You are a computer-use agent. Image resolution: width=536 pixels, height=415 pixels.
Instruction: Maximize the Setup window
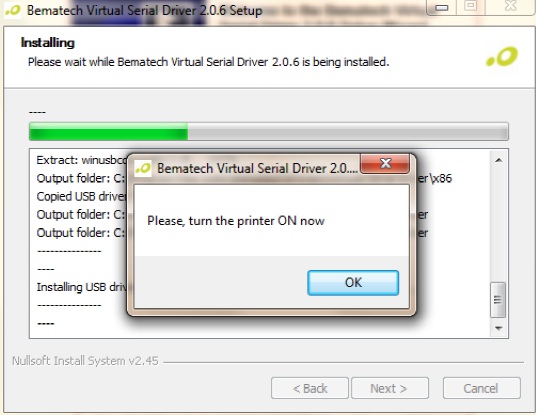click(x=471, y=6)
